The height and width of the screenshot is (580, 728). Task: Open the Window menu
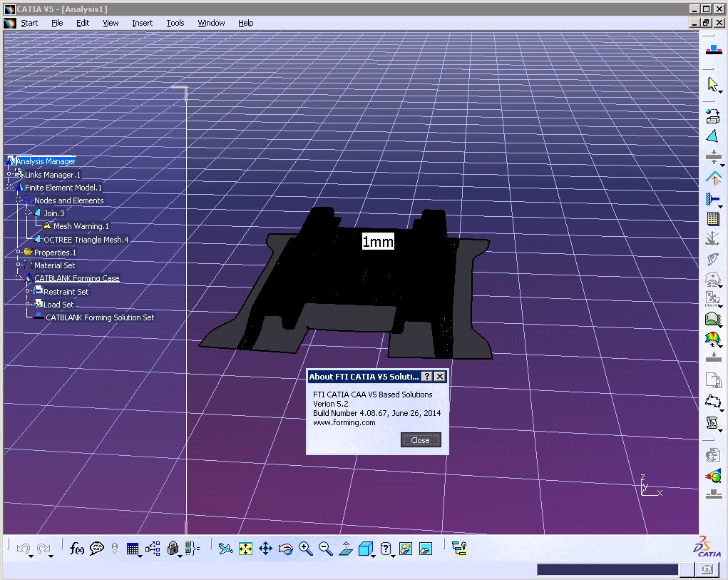tap(211, 23)
